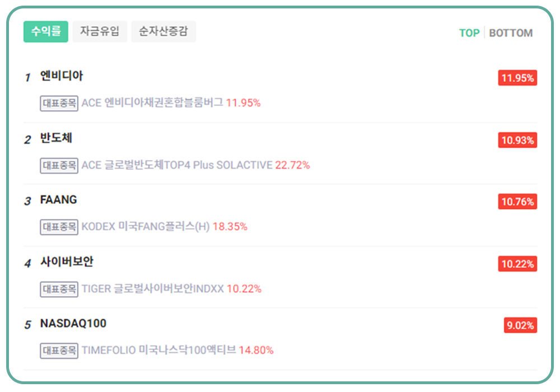Viewport: 560px width, 392px height.
Task: Click KODEX 미국FANG플러스(H) ETF link
Action: click(146, 227)
